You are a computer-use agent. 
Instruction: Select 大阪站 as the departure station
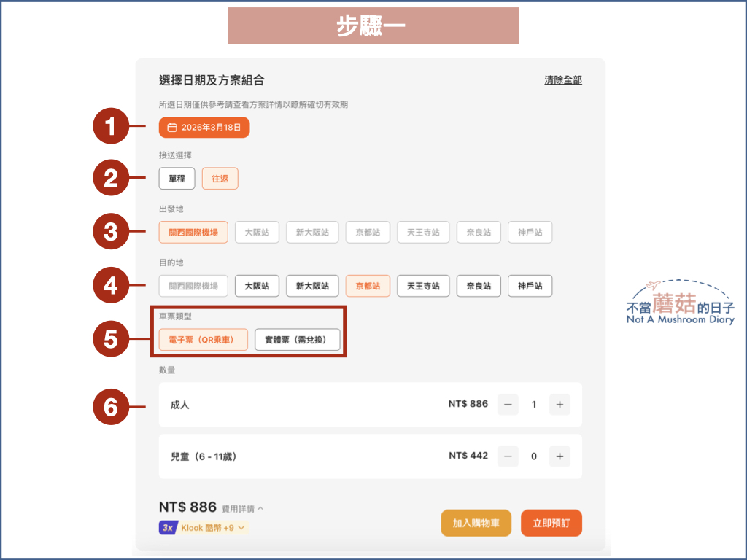tap(257, 232)
